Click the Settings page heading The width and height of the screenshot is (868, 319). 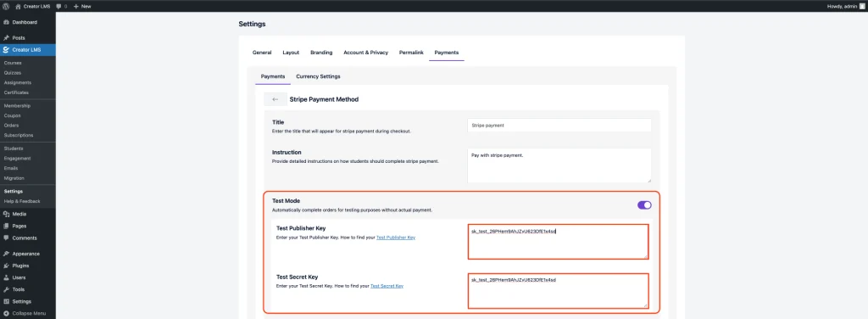[252, 25]
